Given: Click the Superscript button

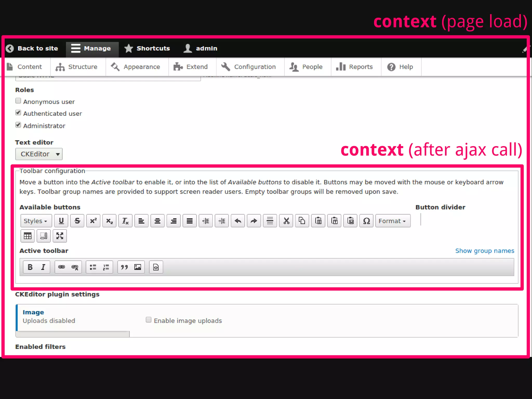Looking at the screenshot, I should (x=93, y=221).
